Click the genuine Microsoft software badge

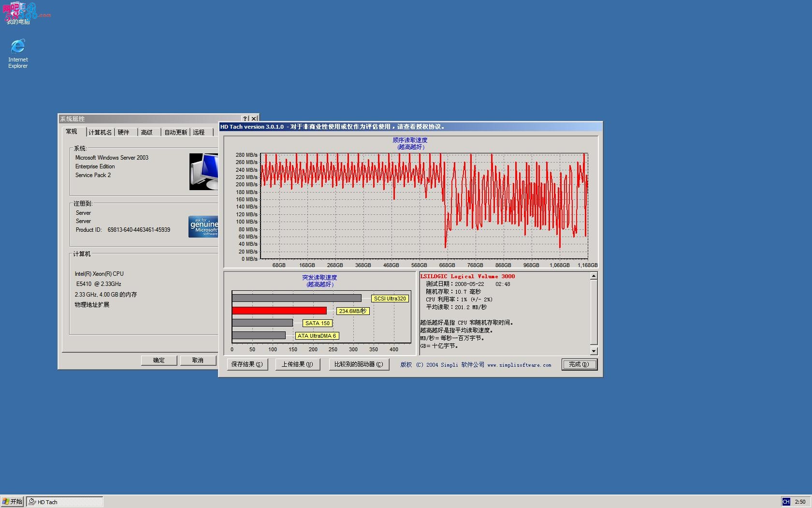[203, 226]
